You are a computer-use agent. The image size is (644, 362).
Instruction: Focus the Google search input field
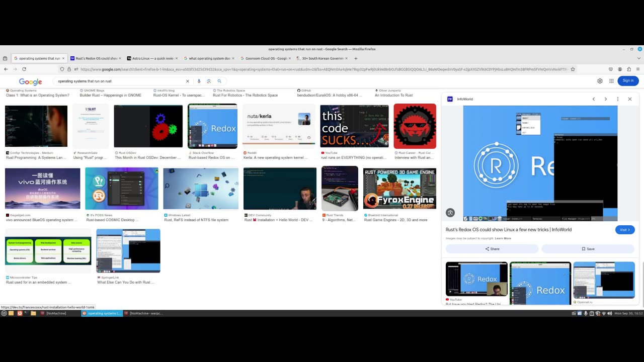click(x=121, y=81)
